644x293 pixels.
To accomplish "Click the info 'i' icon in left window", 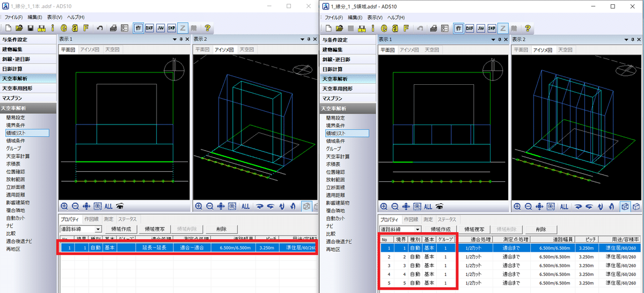I will (52, 28).
